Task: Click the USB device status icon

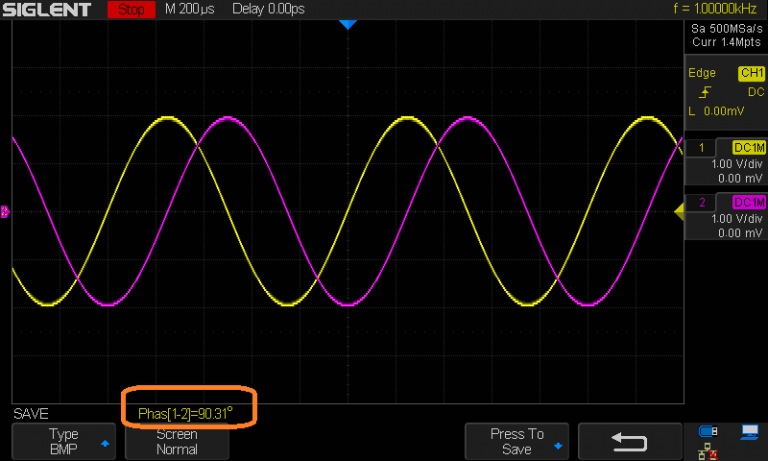Action: (708, 432)
